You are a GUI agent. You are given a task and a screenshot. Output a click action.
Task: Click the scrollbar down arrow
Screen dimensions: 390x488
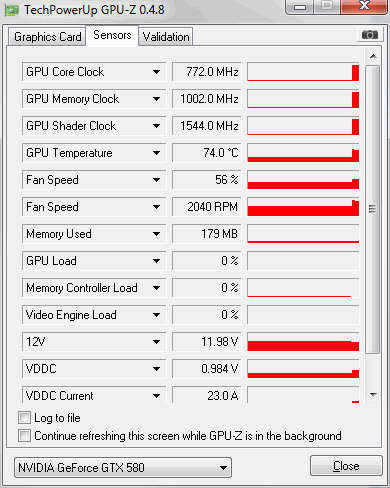pyautogui.click(x=373, y=395)
